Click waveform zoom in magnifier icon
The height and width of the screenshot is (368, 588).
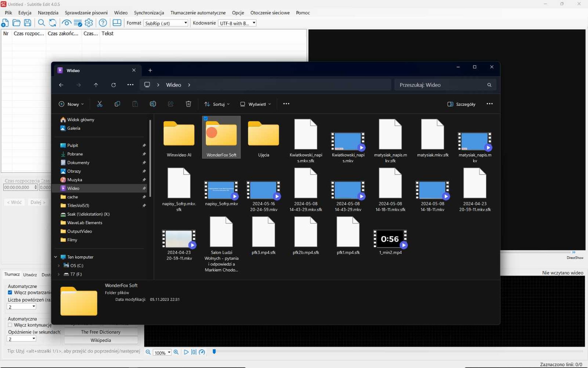point(176,352)
